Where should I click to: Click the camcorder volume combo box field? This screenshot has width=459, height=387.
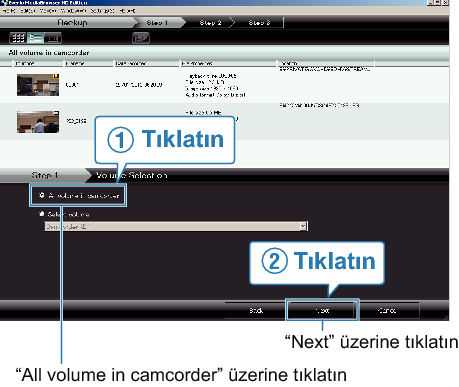176,226
